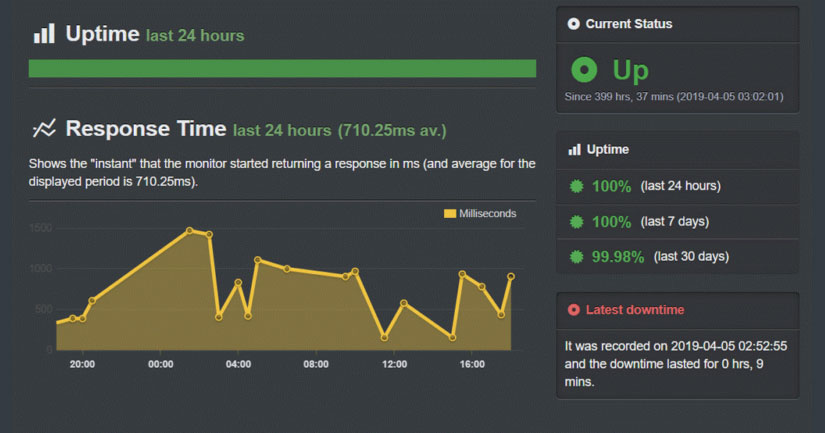Click the green 24-hour uptime bar
Image resolution: width=825 pixels, height=433 pixels.
tap(282, 68)
